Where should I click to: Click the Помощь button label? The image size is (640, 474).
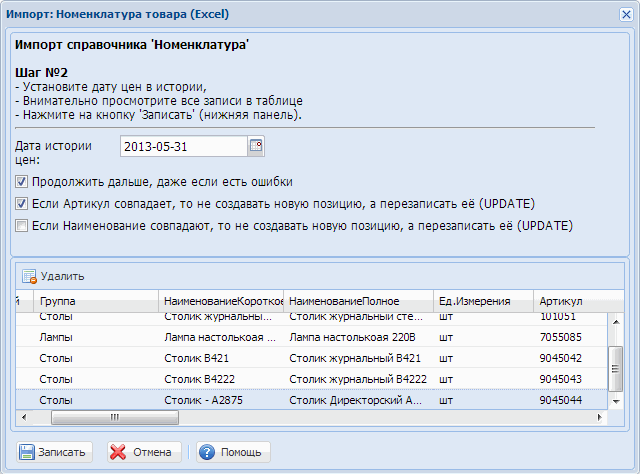tap(241, 452)
